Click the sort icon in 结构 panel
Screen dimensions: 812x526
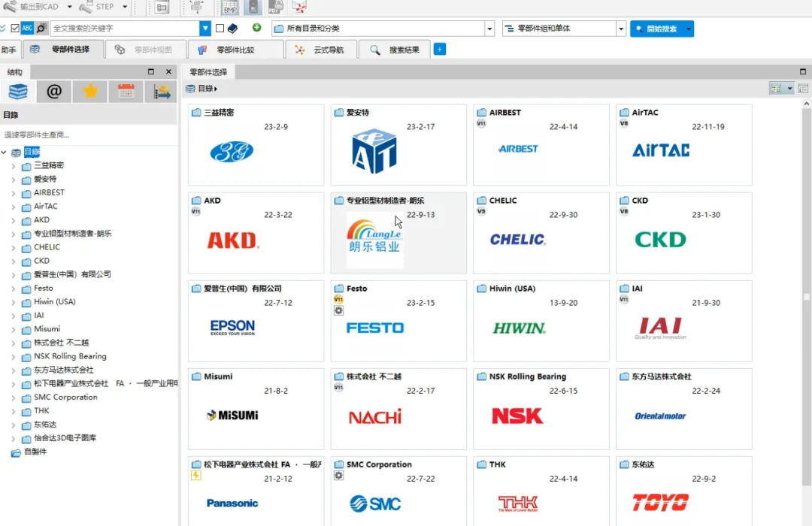pyautogui.click(x=162, y=92)
